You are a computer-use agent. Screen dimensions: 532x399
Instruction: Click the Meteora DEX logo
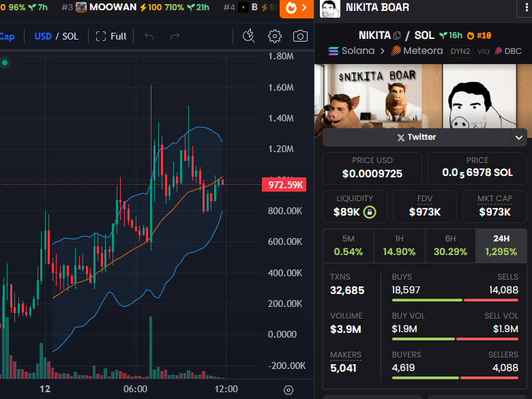(396, 51)
